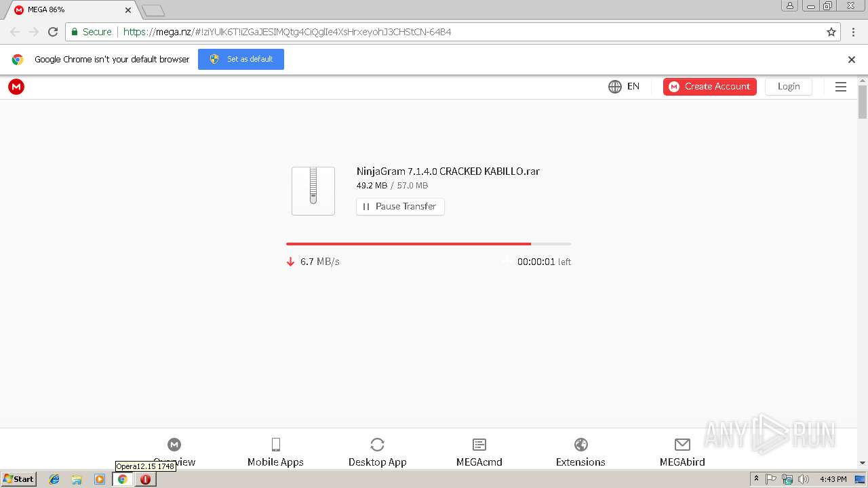Dismiss the default browser infobar

pyautogui.click(x=852, y=60)
